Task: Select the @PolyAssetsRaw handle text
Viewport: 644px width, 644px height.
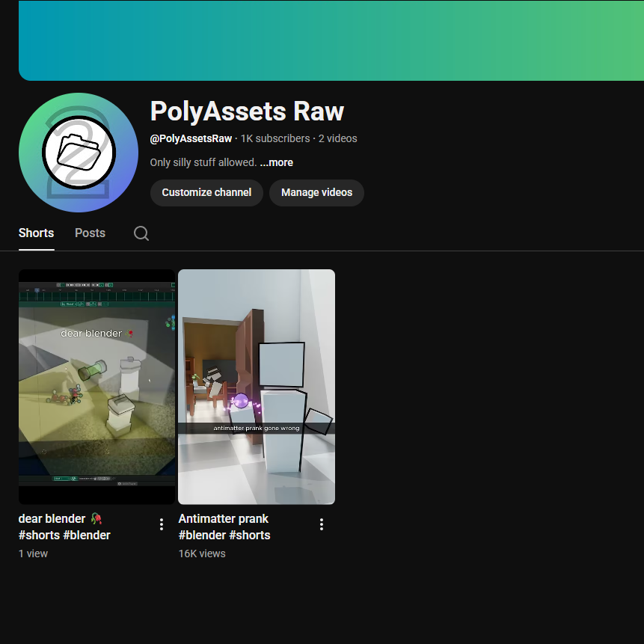Action: click(x=191, y=139)
